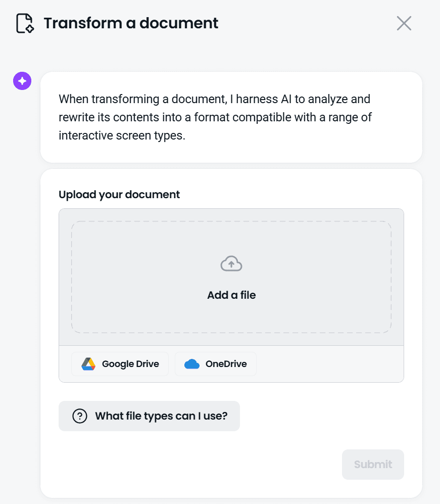This screenshot has width=440, height=504.
Task: Click the Submit button
Action: point(373,465)
